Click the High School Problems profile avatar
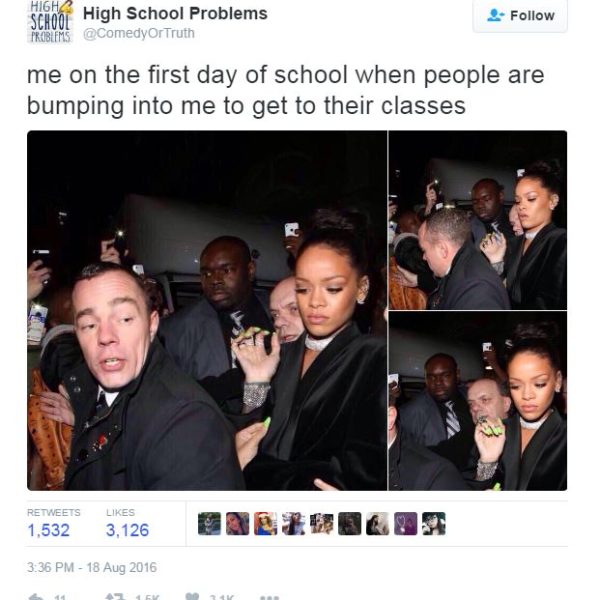 click(49, 21)
